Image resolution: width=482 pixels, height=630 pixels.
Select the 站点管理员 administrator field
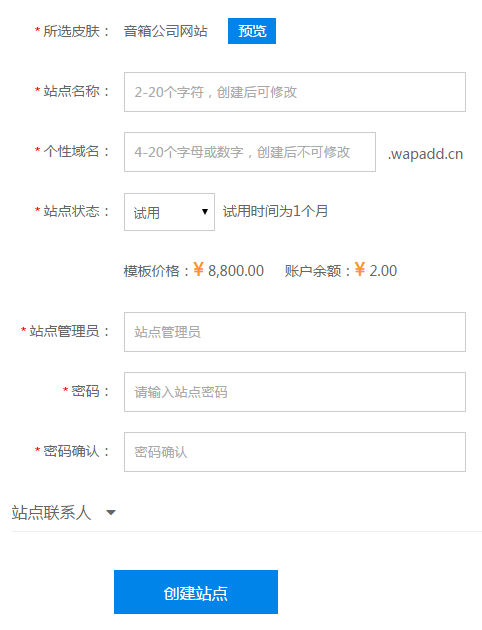(295, 332)
